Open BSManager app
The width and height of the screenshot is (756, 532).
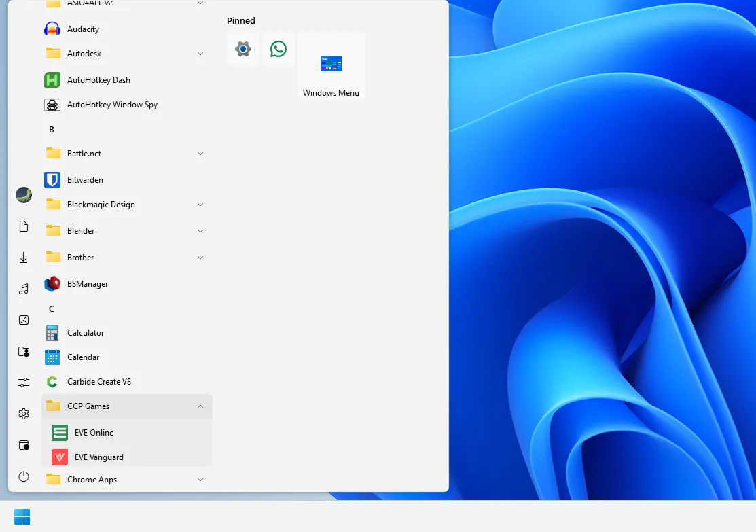tap(87, 284)
